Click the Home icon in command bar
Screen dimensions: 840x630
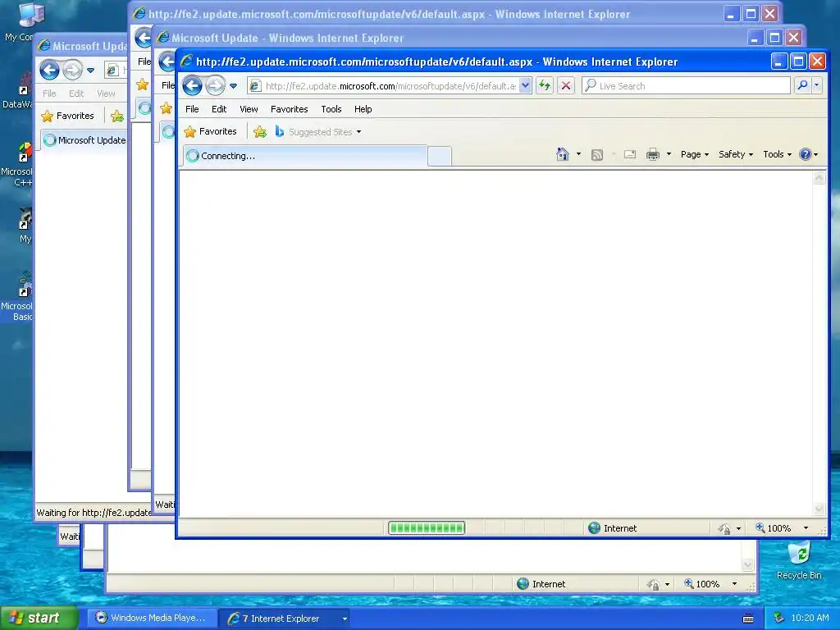click(x=562, y=154)
